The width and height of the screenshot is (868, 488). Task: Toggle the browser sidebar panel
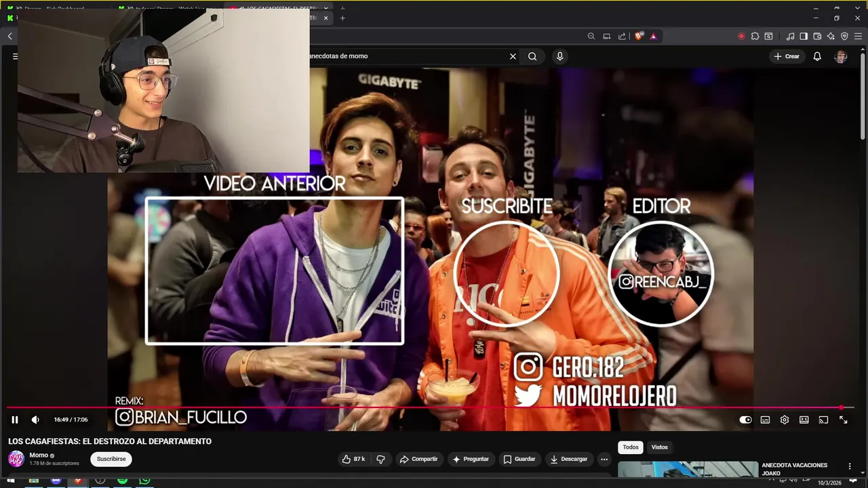pyautogui.click(x=804, y=36)
